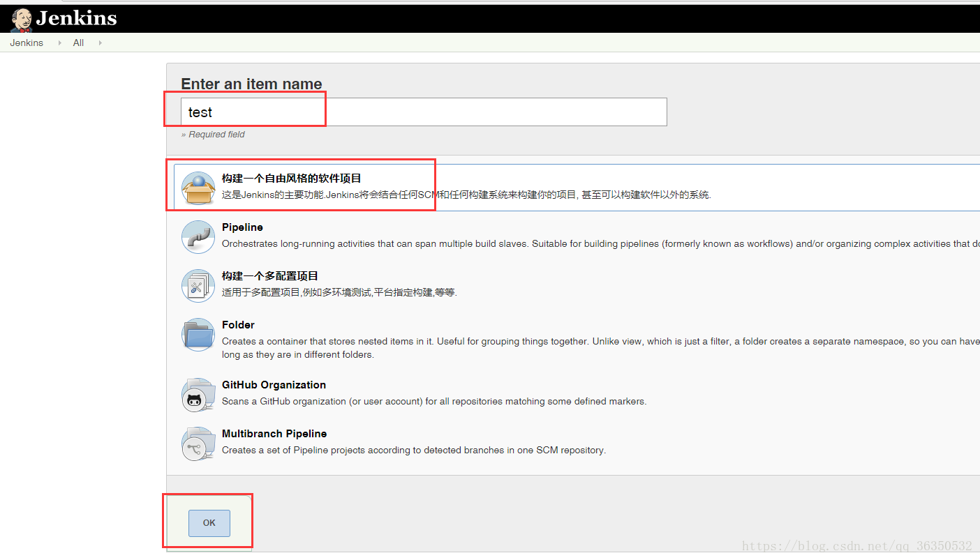The height and width of the screenshot is (560, 980).
Task: Click the Jenkins butler logo icon
Action: (x=22, y=20)
